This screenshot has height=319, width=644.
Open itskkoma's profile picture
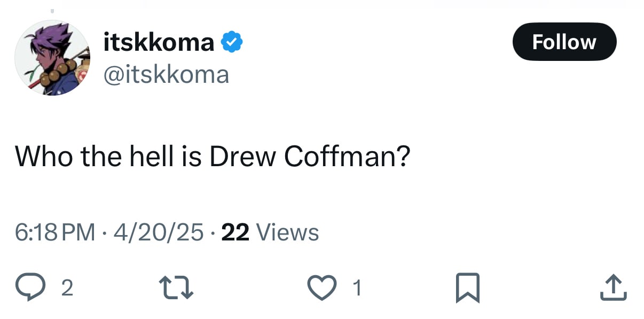[x=52, y=58]
